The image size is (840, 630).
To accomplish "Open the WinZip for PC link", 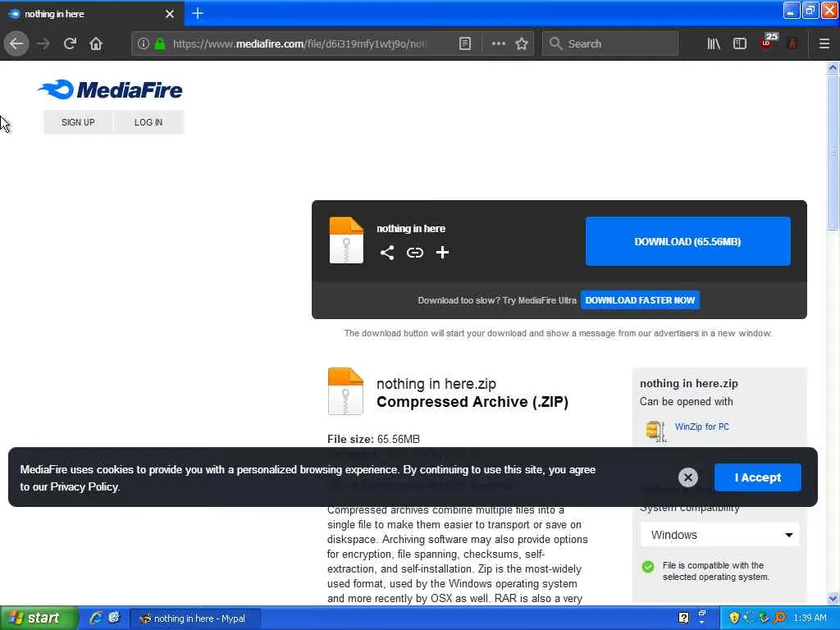I will point(702,427).
